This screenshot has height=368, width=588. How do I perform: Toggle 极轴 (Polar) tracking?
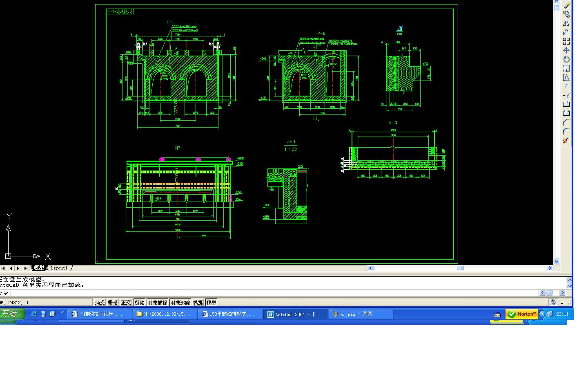pyautogui.click(x=139, y=303)
